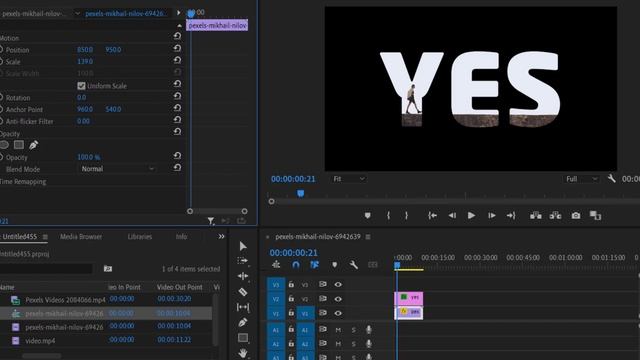Open Comparison View in Program Monitor
The image size is (640, 360).
pos(596,215)
